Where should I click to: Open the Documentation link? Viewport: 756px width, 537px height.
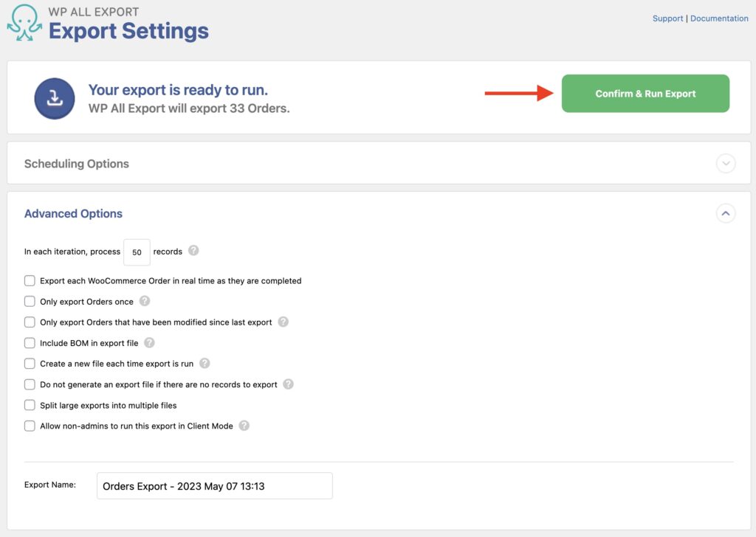pyautogui.click(x=719, y=18)
